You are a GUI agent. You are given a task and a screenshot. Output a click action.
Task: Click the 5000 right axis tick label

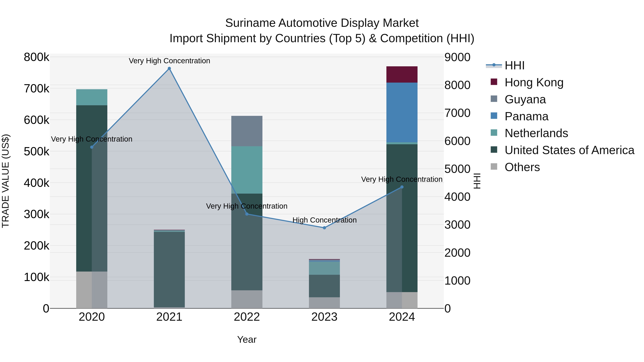click(457, 169)
